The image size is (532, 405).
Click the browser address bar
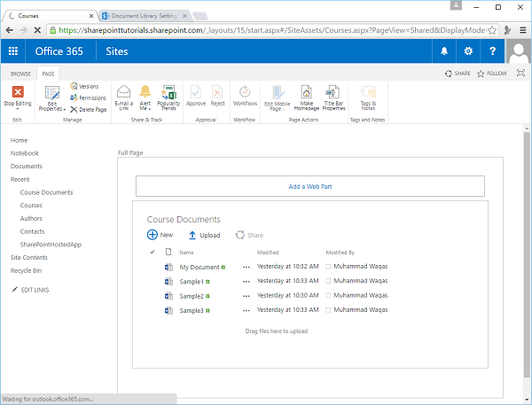pyautogui.click(x=266, y=29)
